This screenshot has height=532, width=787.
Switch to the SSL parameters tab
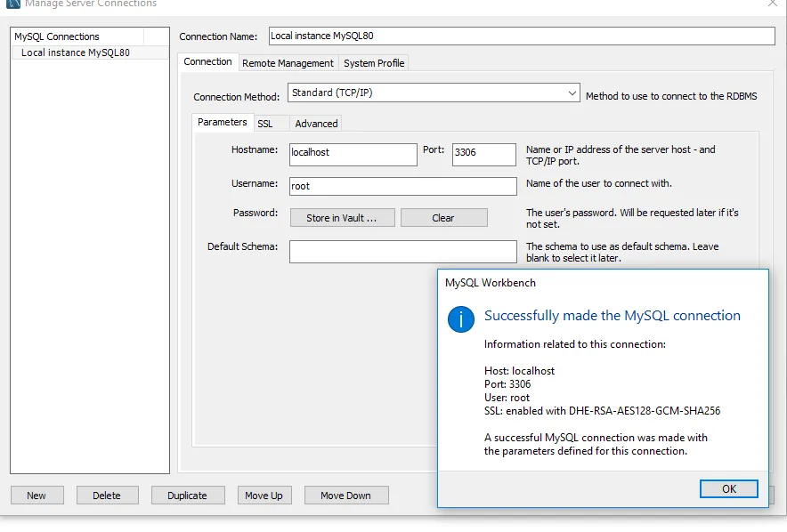point(265,124)
